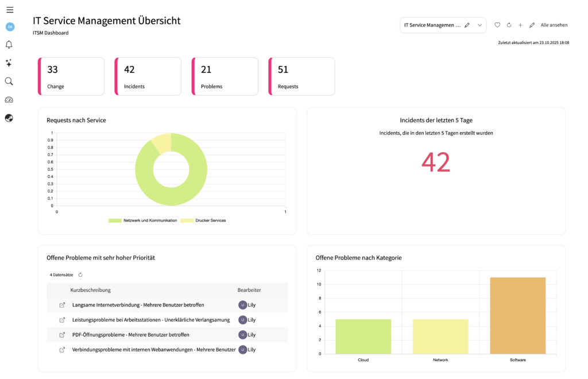
Task: Refresh the dashboard using the top reload icon
Action: pos(509,25)
